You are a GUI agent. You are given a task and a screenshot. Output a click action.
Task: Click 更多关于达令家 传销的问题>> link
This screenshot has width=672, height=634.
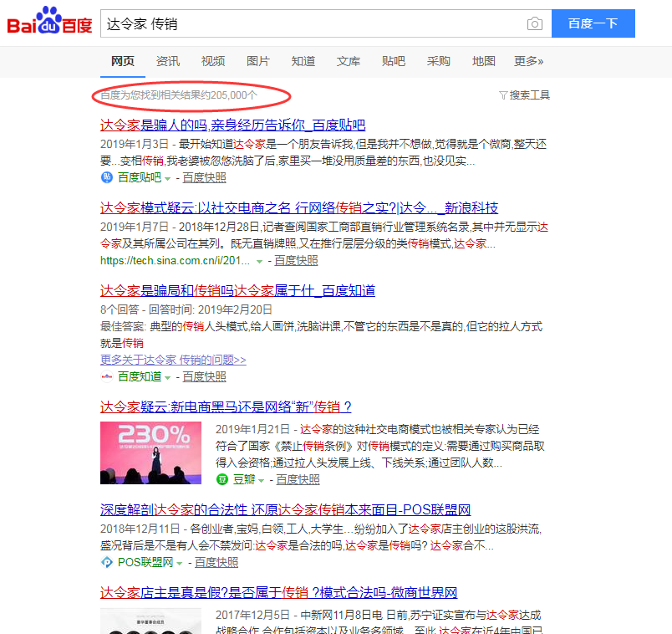coord(173,360)
